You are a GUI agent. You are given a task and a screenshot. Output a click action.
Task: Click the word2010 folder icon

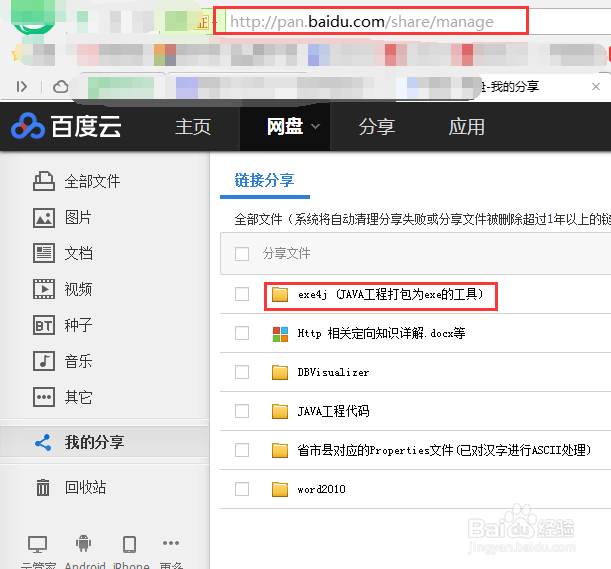pos(280,489)
